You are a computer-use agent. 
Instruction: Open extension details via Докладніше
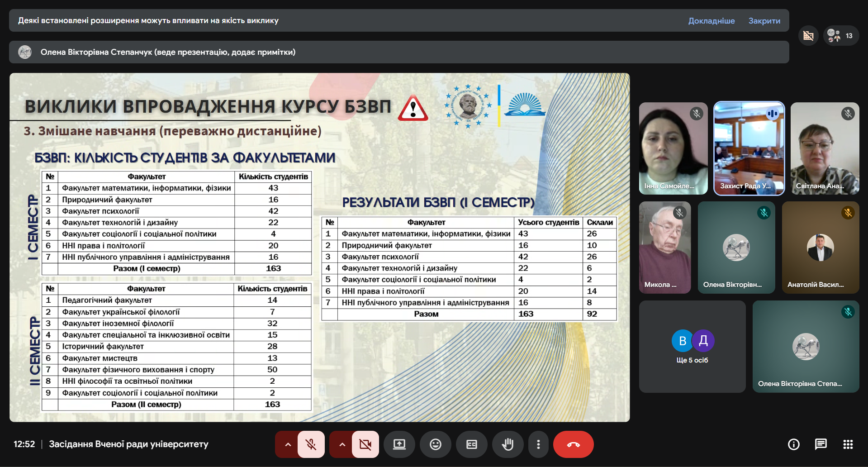711,20
